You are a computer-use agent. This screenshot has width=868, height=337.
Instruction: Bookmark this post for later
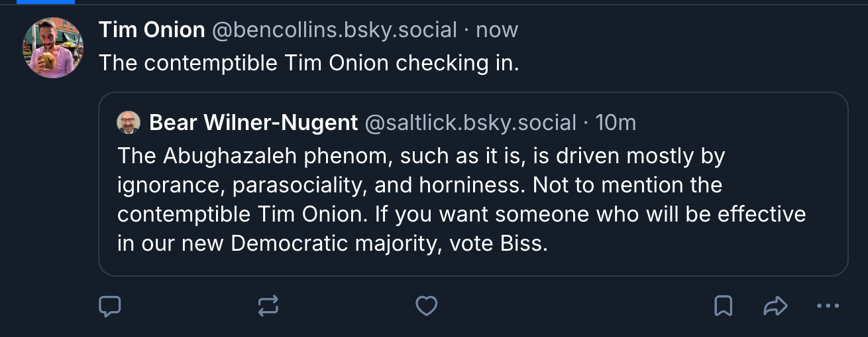(x=723, y=306)
